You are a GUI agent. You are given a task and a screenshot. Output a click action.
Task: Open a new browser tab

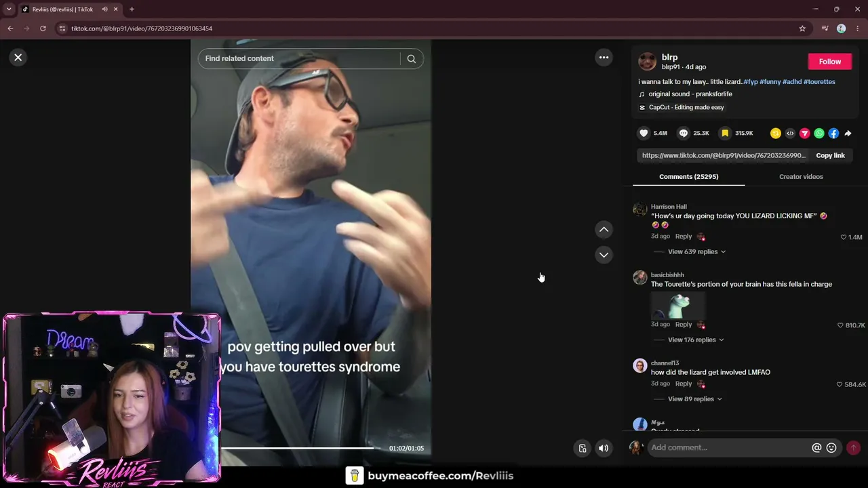point(132,9)
